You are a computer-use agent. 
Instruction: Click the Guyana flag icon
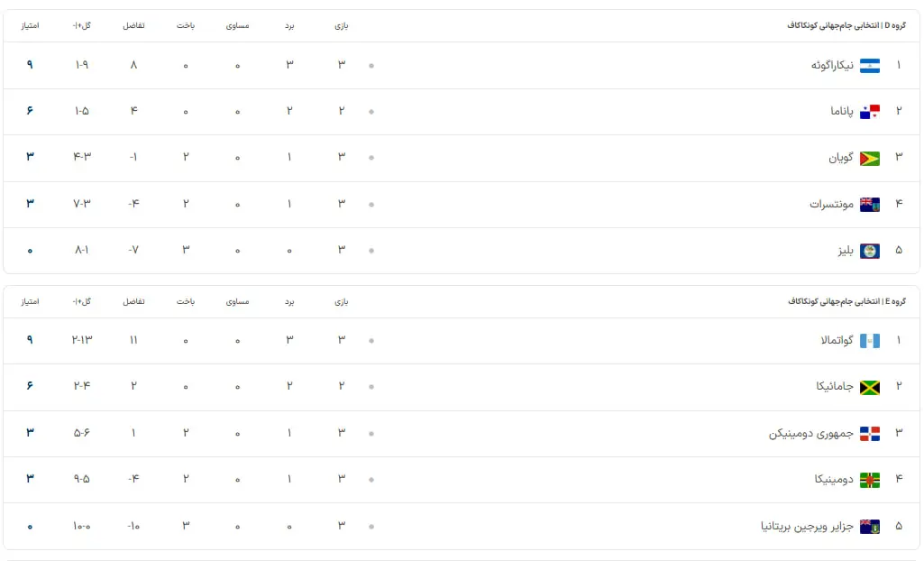click(869, 158)
